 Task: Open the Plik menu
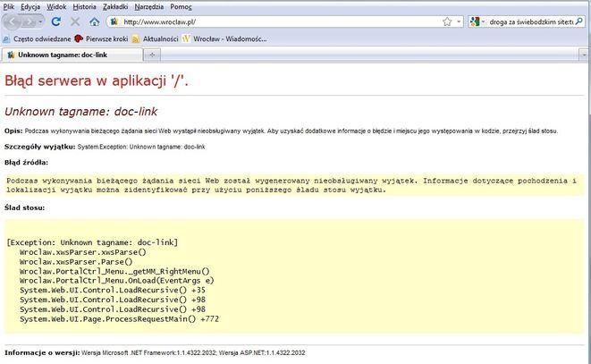[9, 6]
